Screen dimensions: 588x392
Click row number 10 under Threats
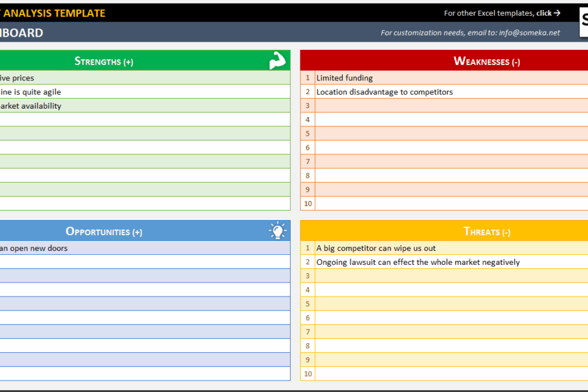pos(307,374)
